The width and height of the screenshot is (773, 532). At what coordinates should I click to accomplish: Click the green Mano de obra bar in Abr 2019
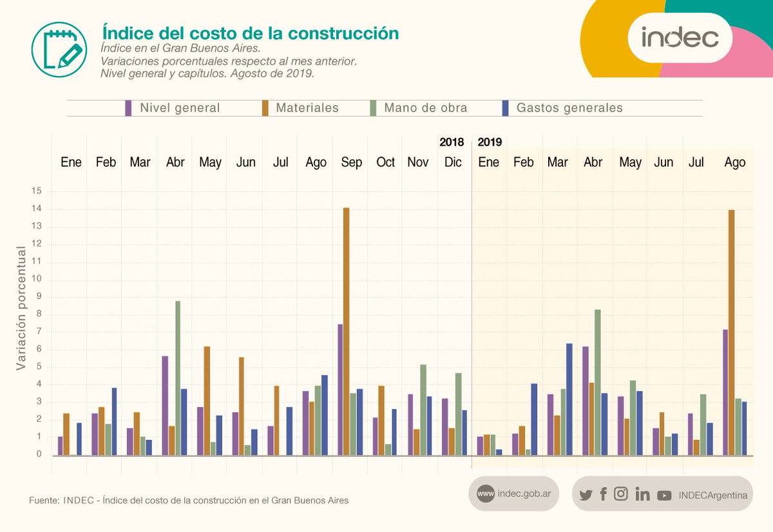click(598, 382)
